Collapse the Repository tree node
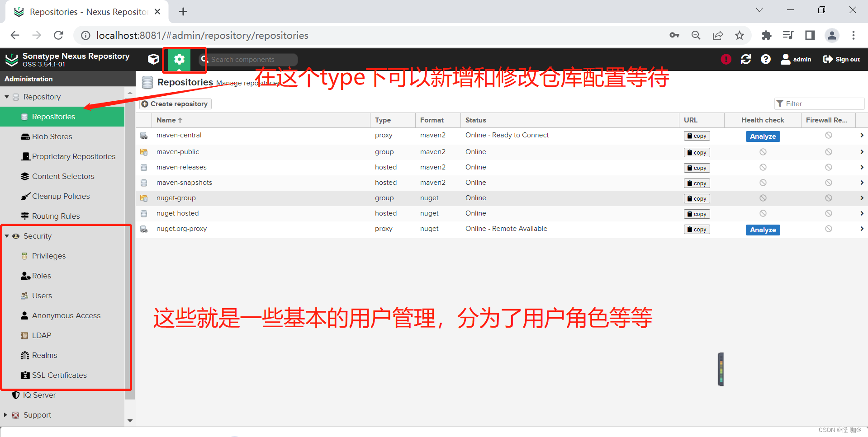Viewport: 868px width, 437px height. [x=7, y=97]
